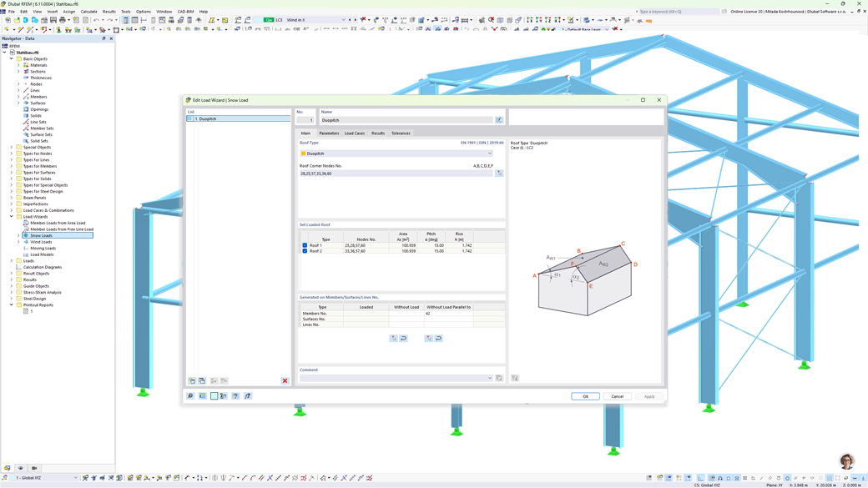
Task: Open the Roof Type Duopitch dropdown
Action: pyautogui.click(x=490, y=153)
